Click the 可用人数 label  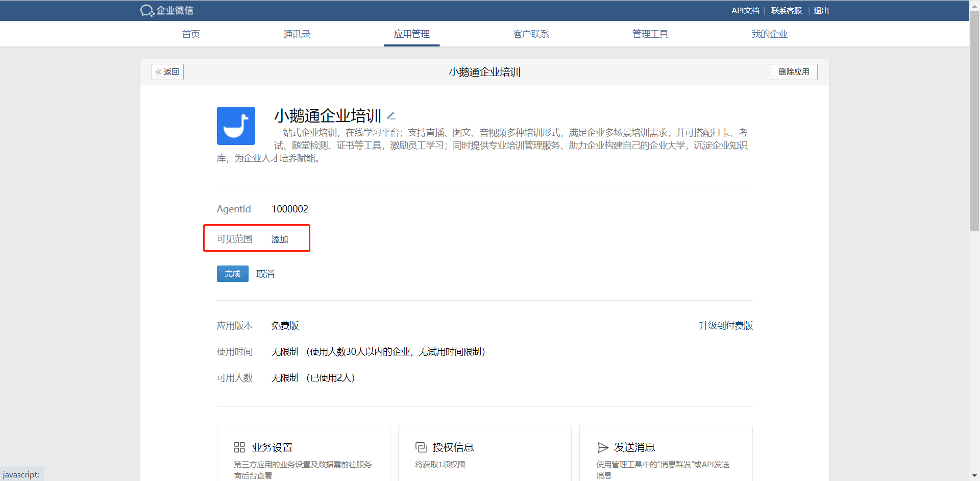[235, 378]
